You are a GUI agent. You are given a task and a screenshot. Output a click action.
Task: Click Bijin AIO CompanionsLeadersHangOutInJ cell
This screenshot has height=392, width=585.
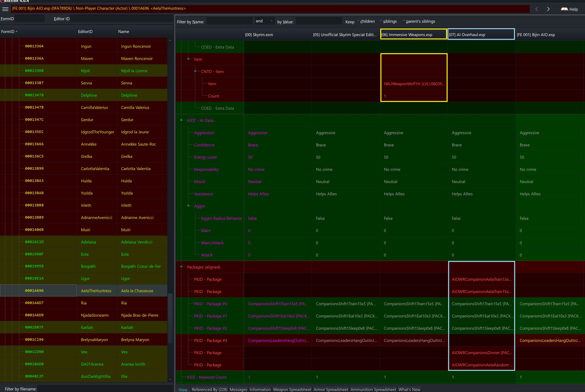coord(550,341)
